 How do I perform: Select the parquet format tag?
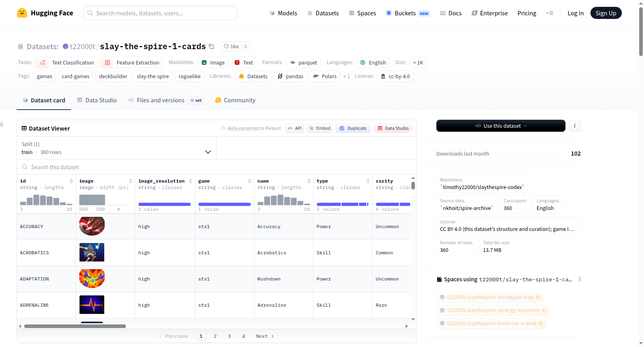(x=303, y=62)
